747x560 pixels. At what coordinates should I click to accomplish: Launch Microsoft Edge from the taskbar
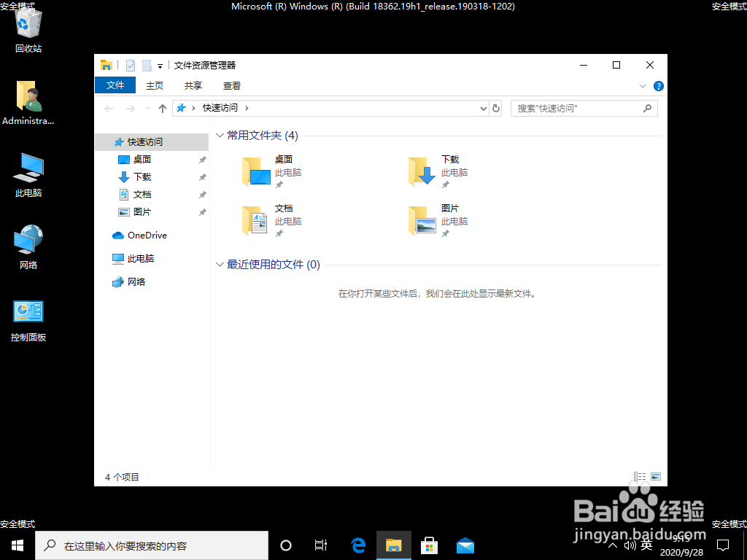357,545
